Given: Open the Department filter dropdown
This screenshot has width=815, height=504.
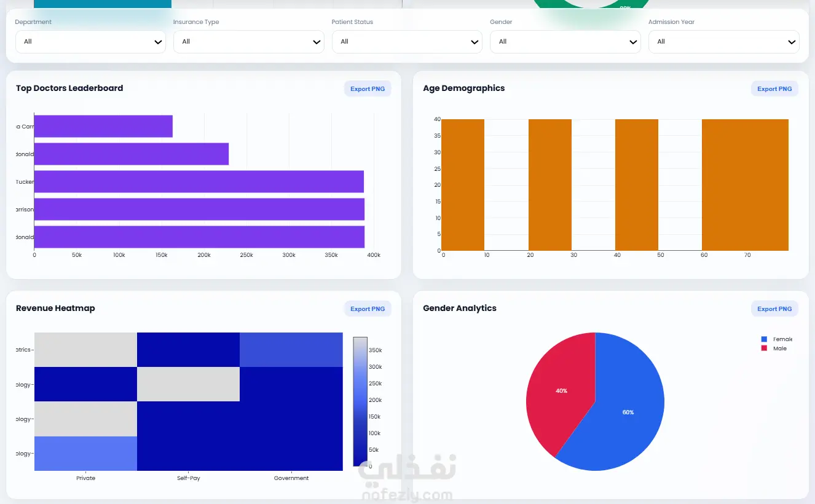Looking at the screenshot, I should click(90, 42).
